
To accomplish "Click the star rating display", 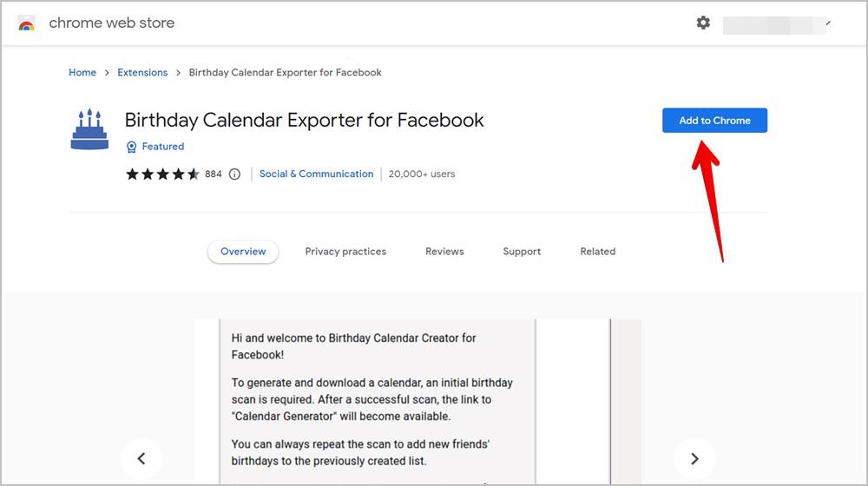I will click(x=162, y=174).
